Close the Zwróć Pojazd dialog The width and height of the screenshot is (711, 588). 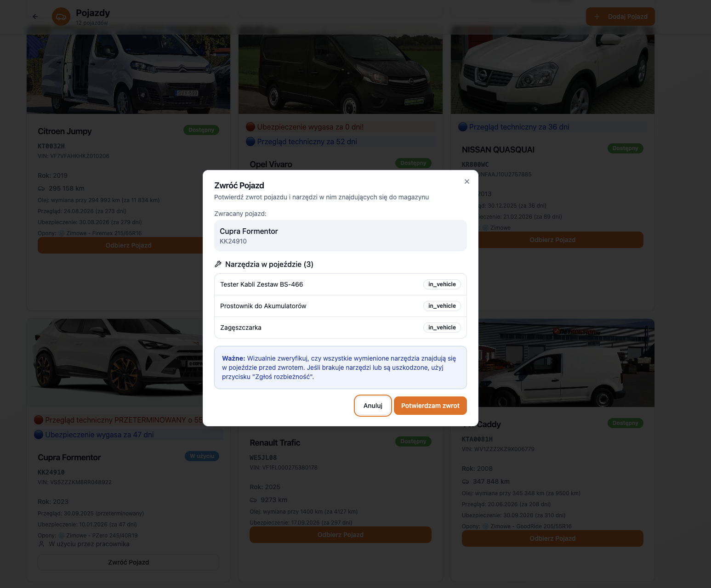pos(466,181)
